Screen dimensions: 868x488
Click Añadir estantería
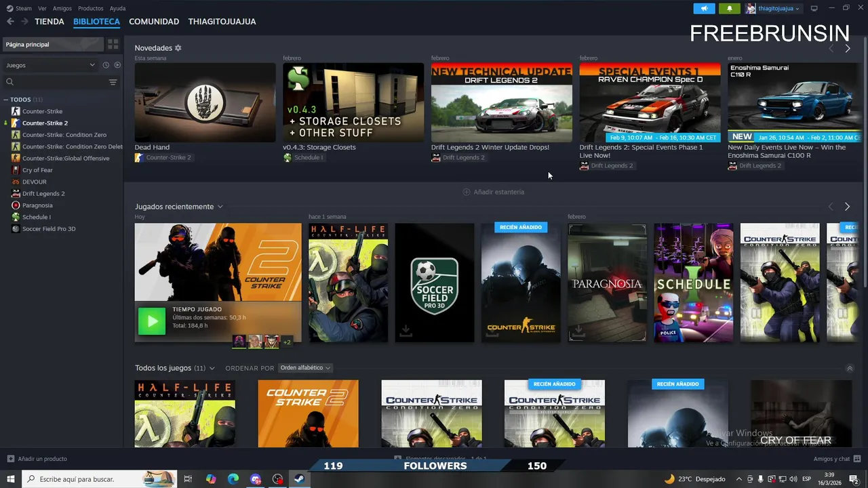[493, 192]
